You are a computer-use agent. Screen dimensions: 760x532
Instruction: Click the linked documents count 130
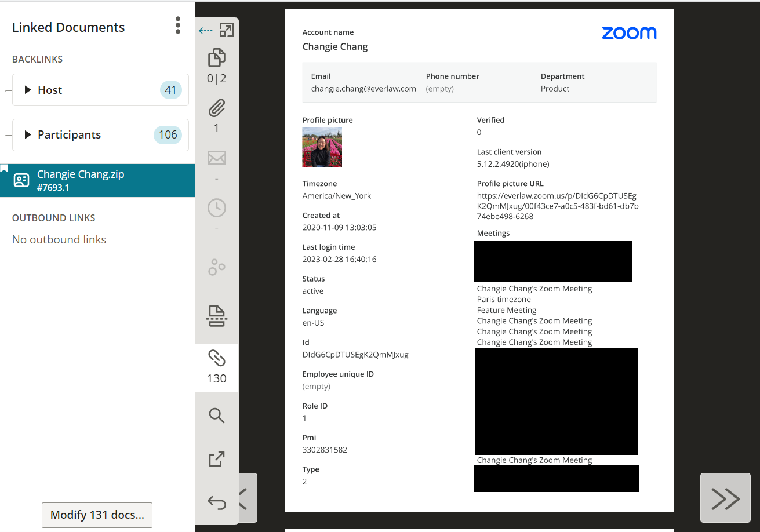point(217,378)
